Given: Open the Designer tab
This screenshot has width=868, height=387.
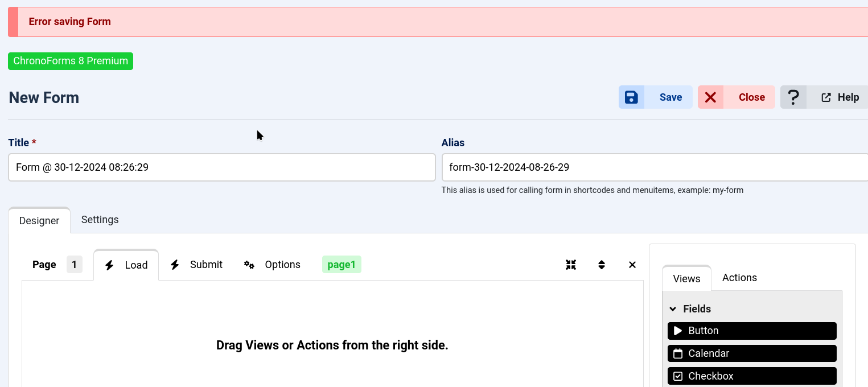Looking at the screenshot, I should coord(39,221).
